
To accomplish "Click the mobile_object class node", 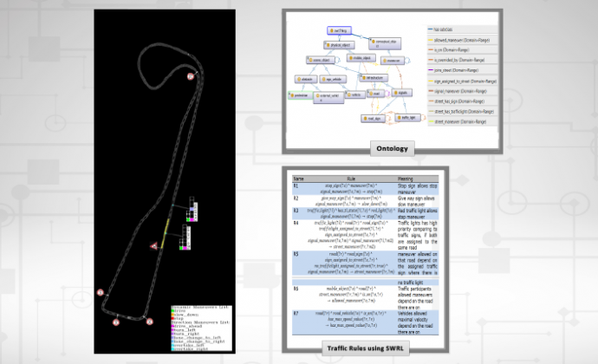I will tap(361, 58).
